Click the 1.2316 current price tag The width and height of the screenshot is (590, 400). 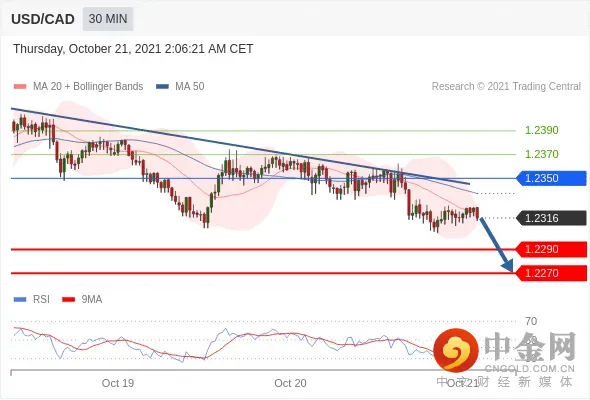pyautogui.click(x=551, y=218)
